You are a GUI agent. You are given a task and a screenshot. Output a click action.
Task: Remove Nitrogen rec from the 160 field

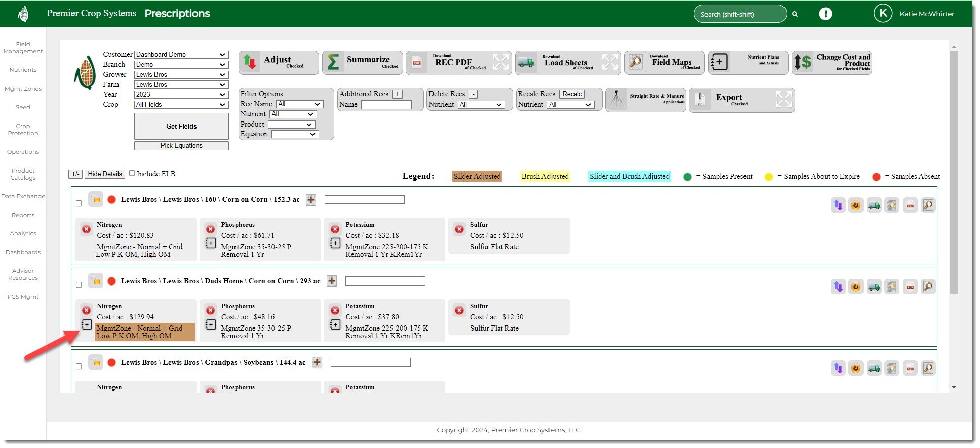coord(86,229)
